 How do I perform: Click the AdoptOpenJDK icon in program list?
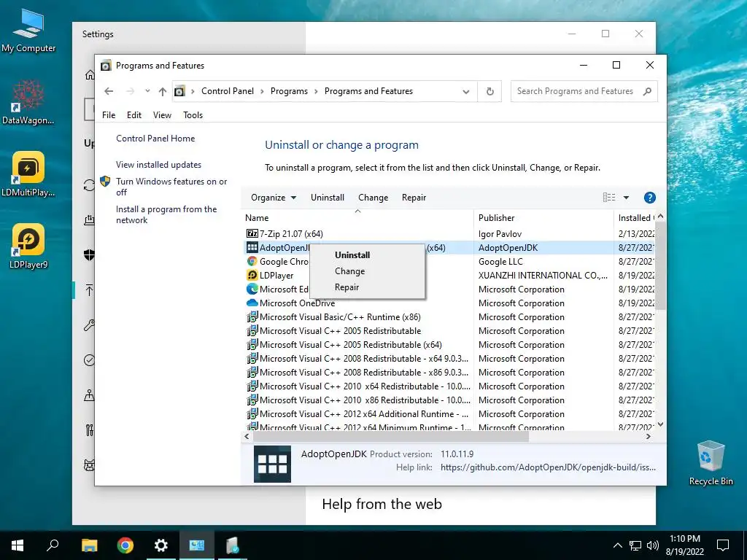(252, 248)
